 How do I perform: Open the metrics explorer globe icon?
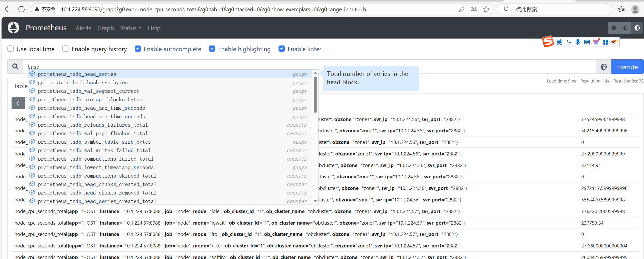603,67
